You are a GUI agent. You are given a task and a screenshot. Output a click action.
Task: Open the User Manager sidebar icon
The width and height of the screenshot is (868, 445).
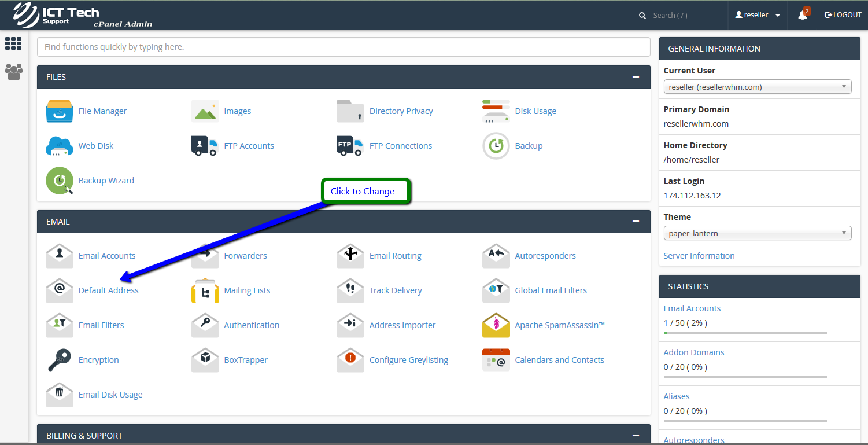pyautogui.click(x=13, y=72)
